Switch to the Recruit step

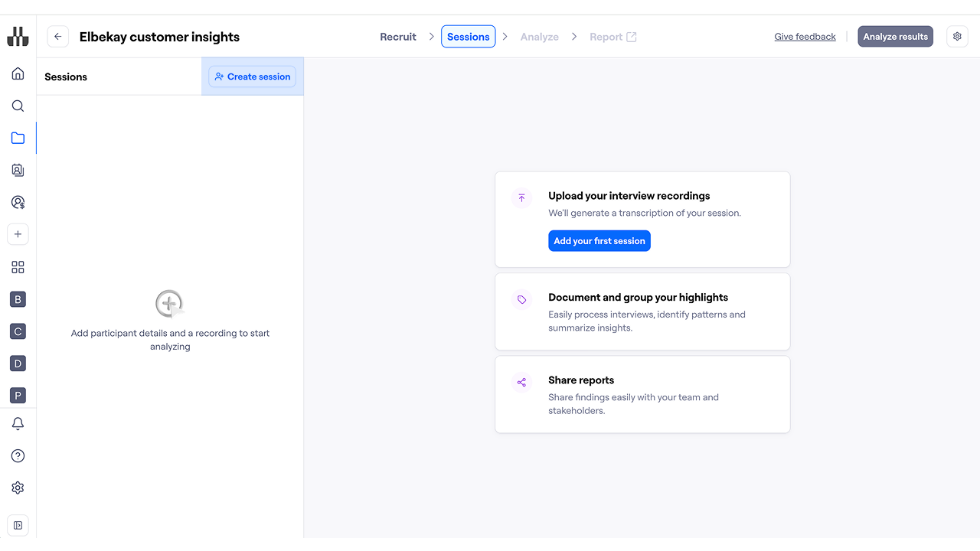398,37
